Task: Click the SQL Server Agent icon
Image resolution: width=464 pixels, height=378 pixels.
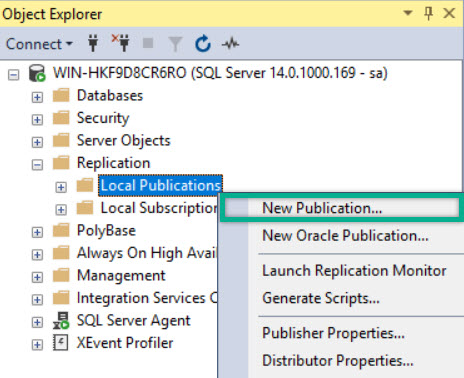Action: coord(61,320)
